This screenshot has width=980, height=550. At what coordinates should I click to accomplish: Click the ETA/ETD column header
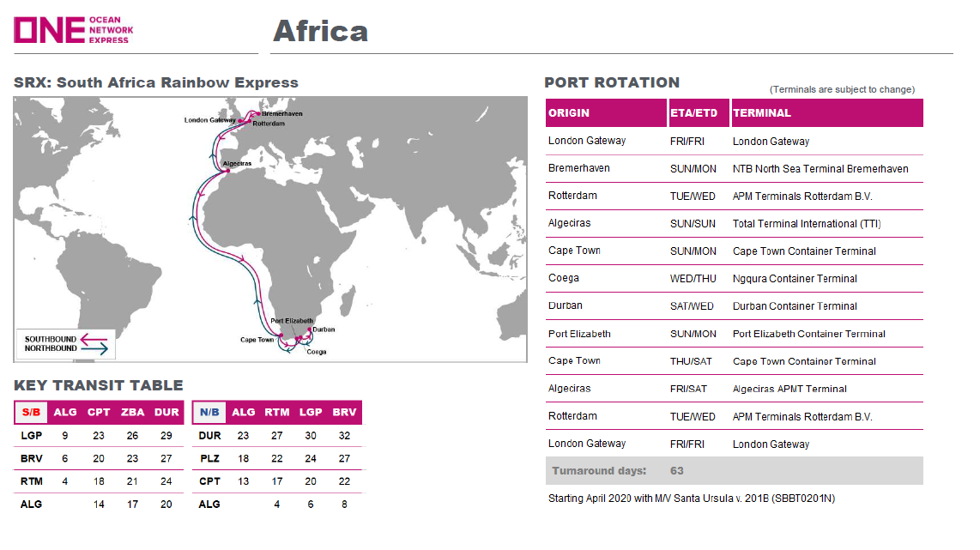click(699, 113)
